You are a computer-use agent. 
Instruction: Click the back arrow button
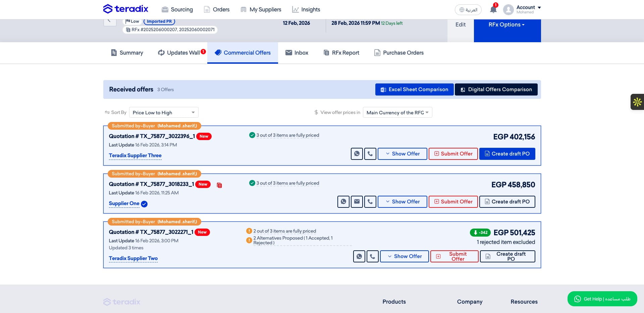pyautogui.click(x=109, y=21)
